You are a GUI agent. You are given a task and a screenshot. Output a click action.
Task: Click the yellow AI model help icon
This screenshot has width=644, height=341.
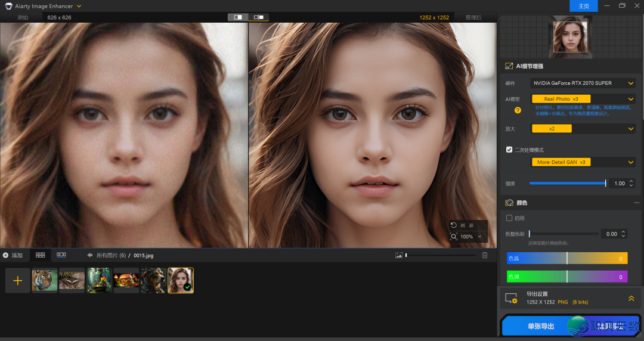[518, 110]
